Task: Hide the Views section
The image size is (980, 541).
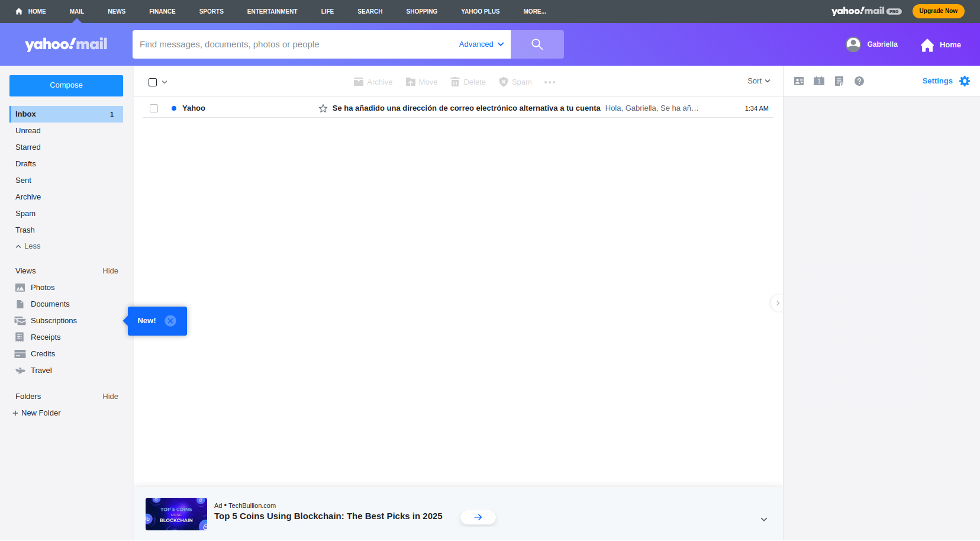Action: tap(110, 271)
